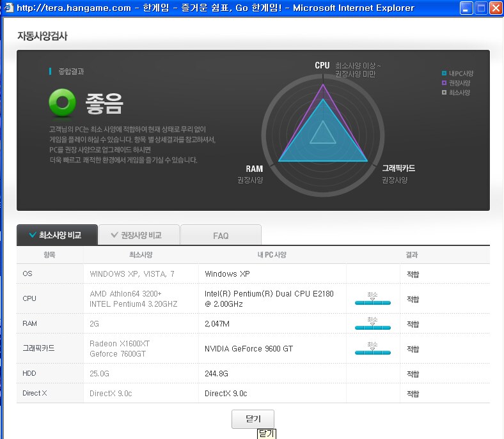Click the NVIDIA GeForce 9600 GT text
This screenshot has height=439, width=504.
point(249,349)
